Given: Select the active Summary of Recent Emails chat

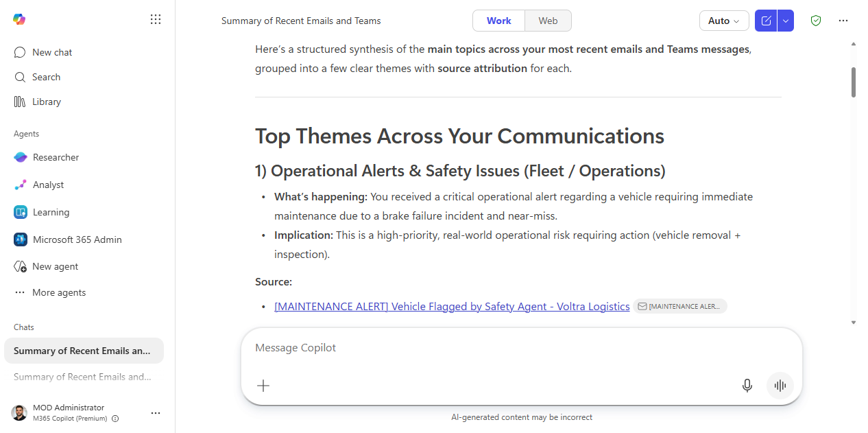Looking at the screenshot, I should [84, 351].
